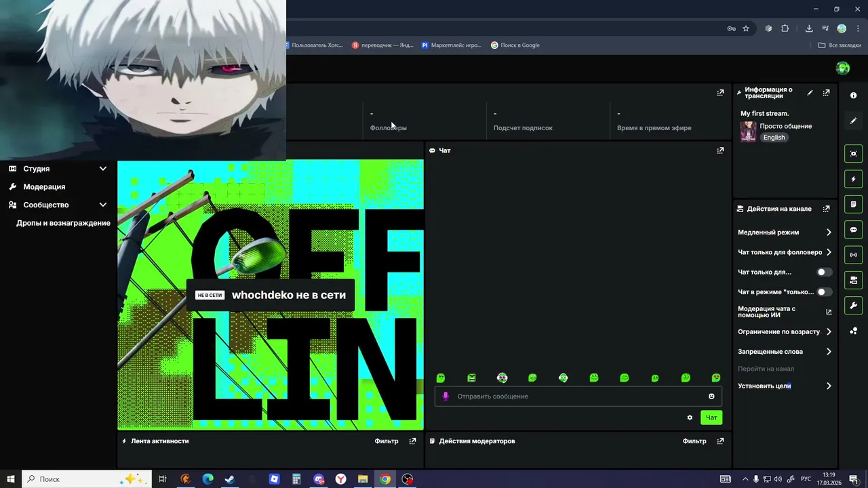The width and height of the screenshot is (868, 488).
Task: Click the camera frame icon in right rail
Action: tap(853, 154)
